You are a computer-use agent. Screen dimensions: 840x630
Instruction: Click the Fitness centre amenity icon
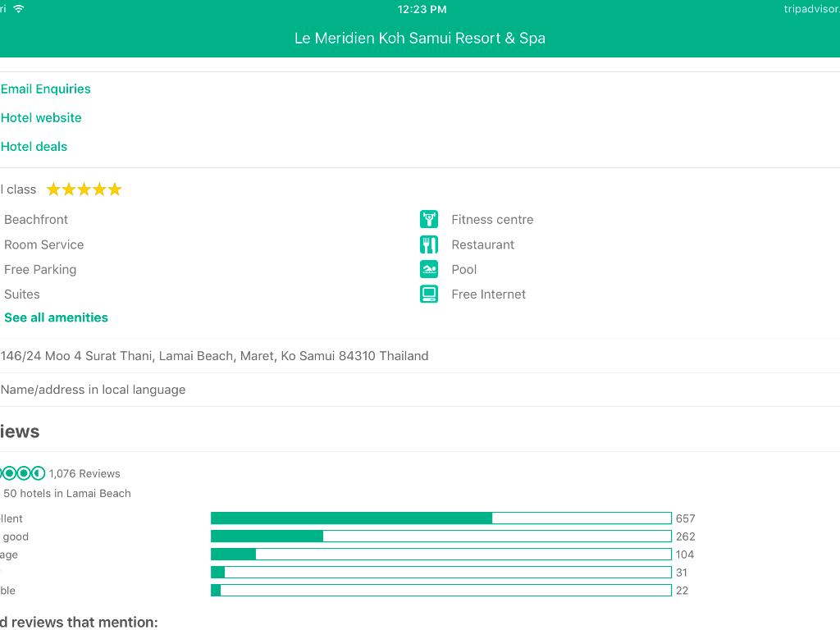point(429,219)
